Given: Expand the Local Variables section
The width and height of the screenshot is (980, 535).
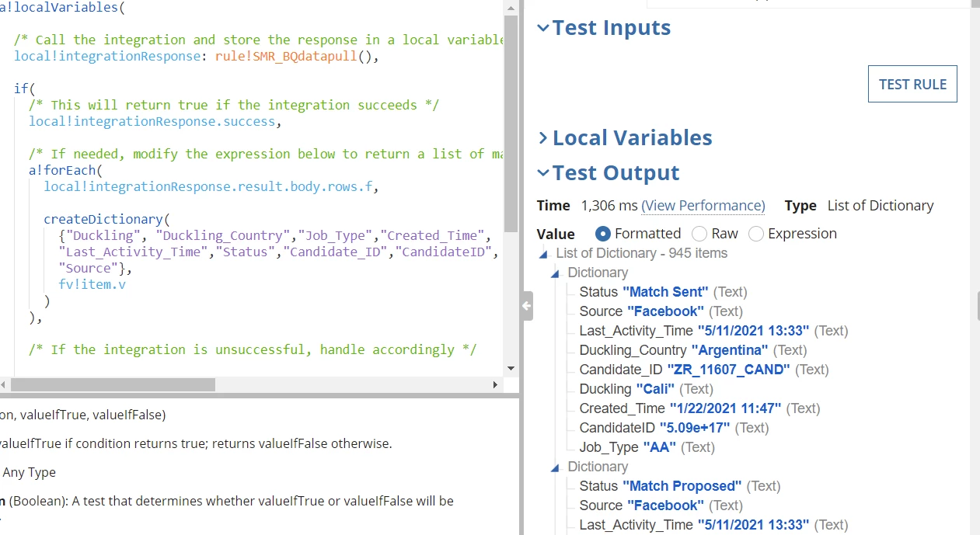Looking at the screenshot, I should [543, 138].
